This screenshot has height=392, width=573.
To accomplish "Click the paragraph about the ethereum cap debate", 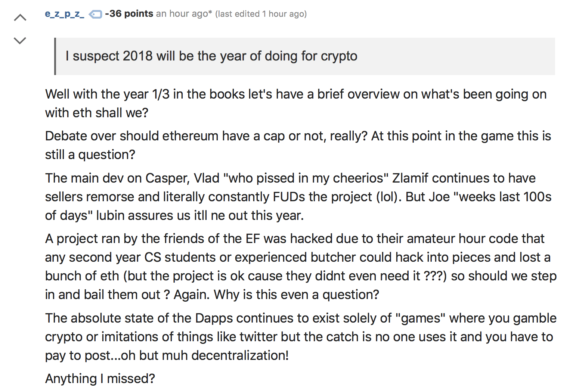I will tap(298, 145).
